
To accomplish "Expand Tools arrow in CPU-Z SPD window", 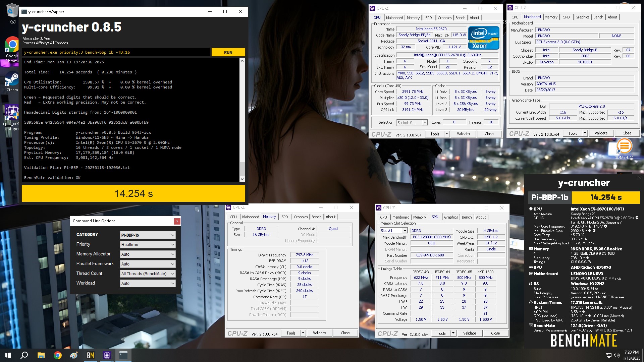I will coord(453,333).
